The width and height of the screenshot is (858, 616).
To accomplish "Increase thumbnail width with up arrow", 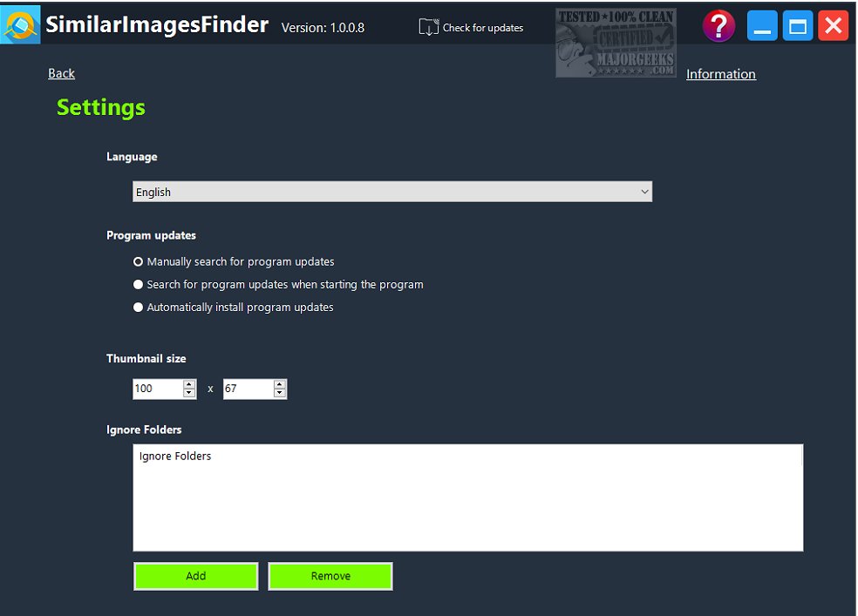I will click(x=189, y=384).
